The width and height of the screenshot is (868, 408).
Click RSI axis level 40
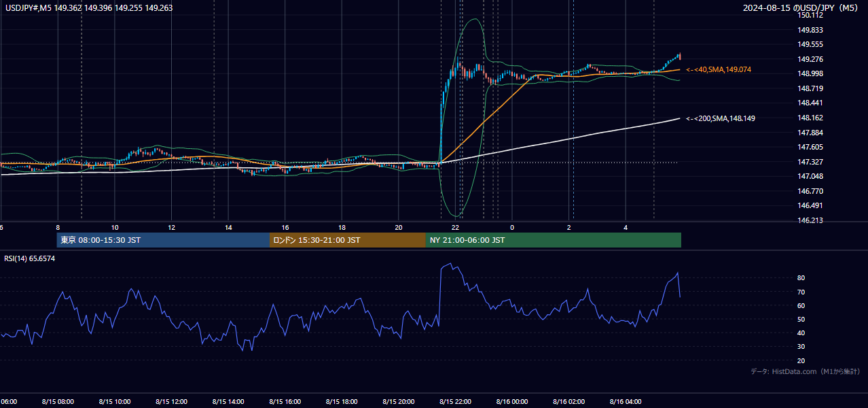pos(801,333)
